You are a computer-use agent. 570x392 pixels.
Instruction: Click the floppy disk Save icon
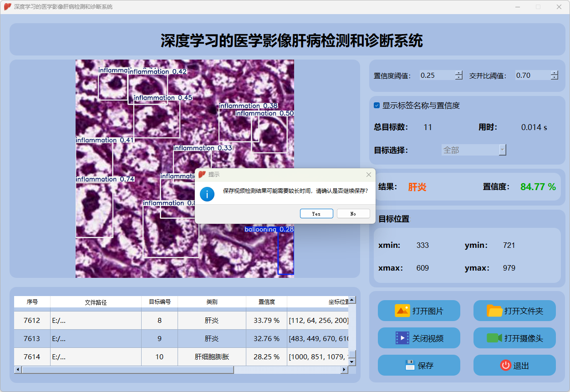410,365
